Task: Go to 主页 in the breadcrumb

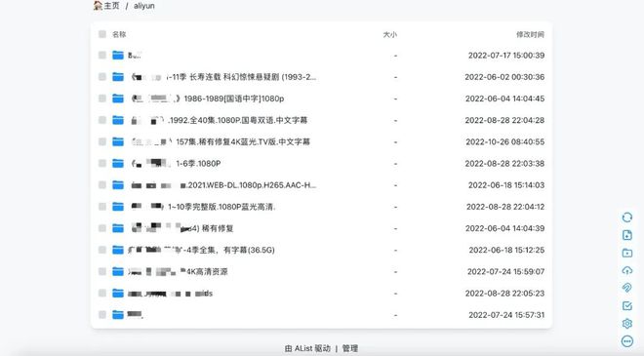Action: pyautogui.click(x=111, y=6)
